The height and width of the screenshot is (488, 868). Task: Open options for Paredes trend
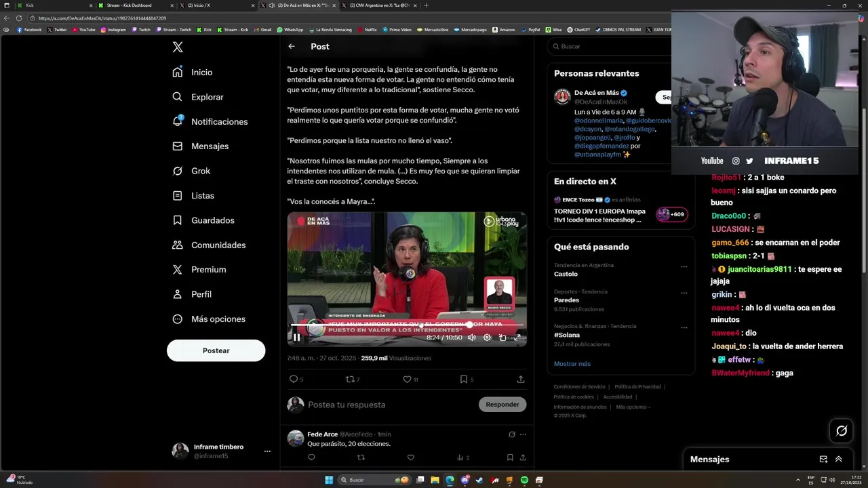point(684,293)
